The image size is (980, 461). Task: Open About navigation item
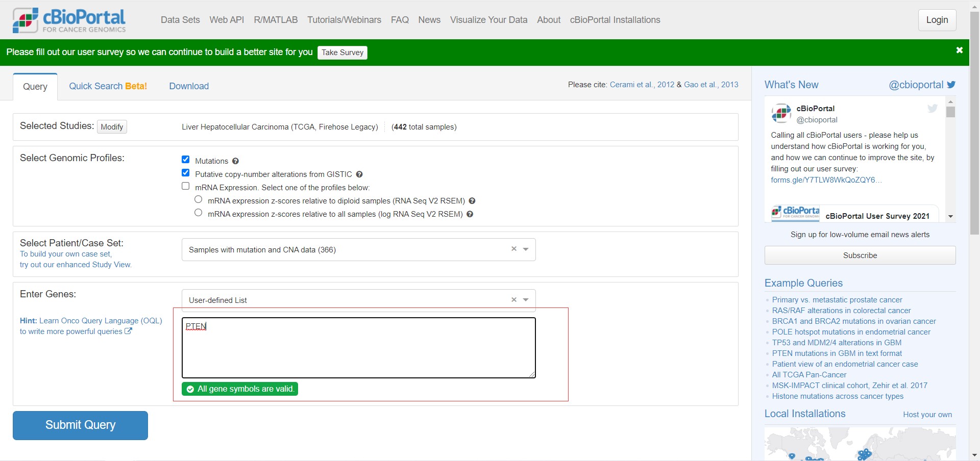pyautogui.click(x=549, y=20)
